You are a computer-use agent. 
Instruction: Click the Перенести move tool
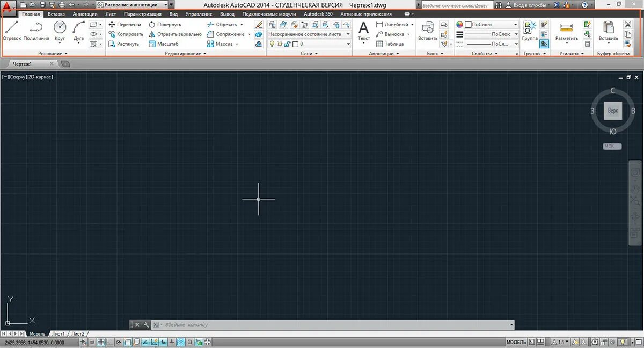(125, 25)
